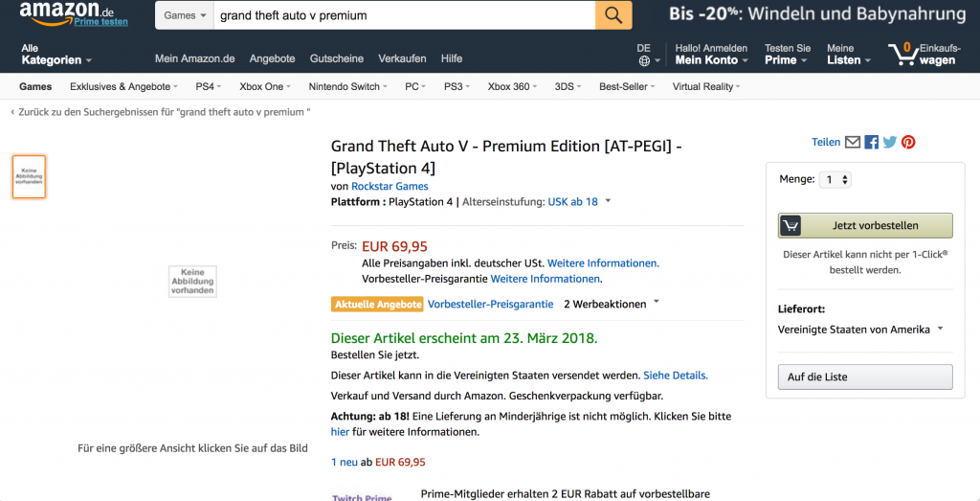Share this product on Twitter
Screen dimensions: 980x501
pyautogui.click(x=890, y=142)
